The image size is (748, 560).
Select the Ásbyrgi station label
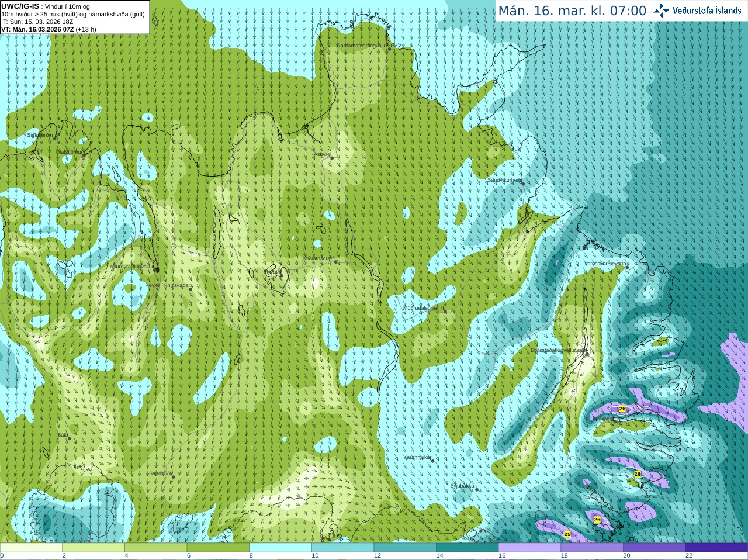click(323, 154)
